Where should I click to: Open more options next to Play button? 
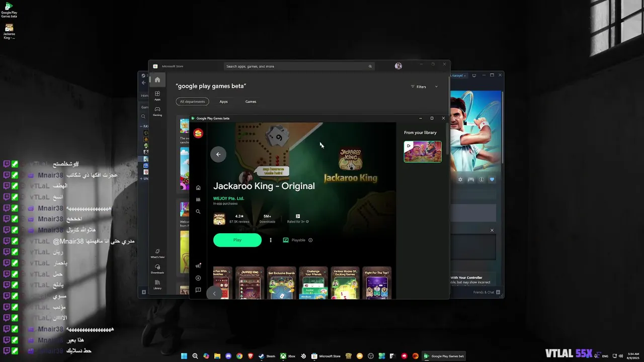point(271,240)
